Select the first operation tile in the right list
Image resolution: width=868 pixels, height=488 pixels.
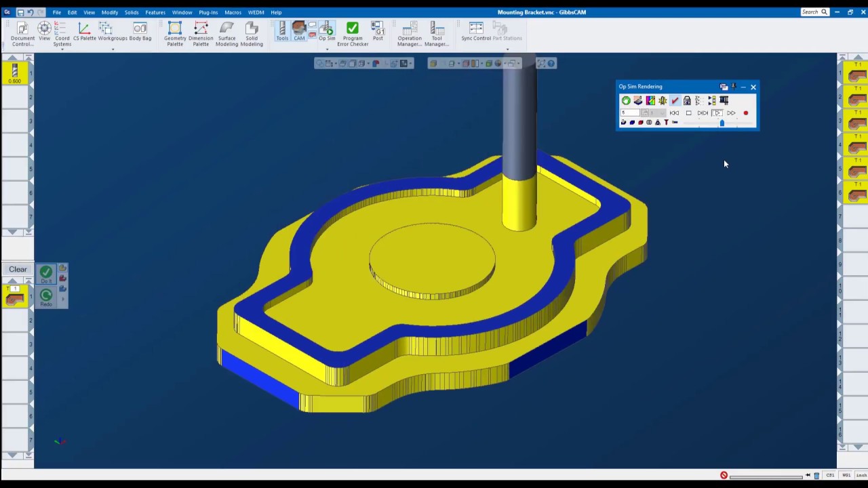coord(857,74)
